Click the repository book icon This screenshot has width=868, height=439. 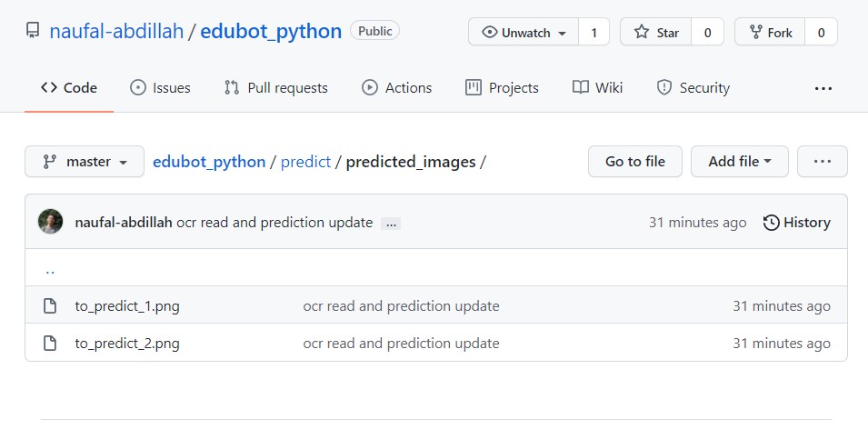(x=33, y=32)
